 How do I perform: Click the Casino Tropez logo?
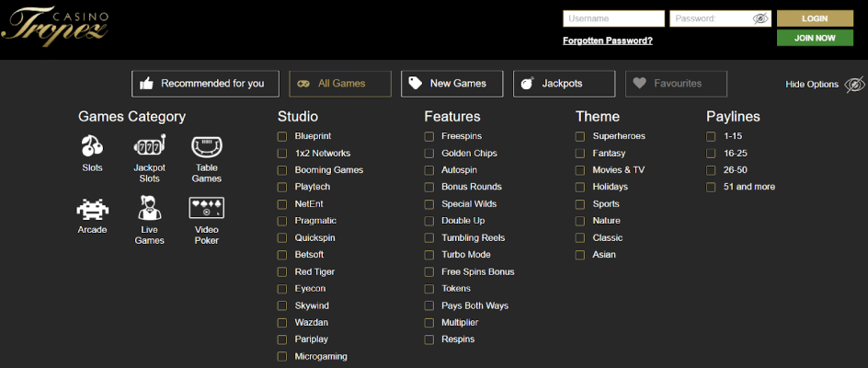[x=54, y=26]
